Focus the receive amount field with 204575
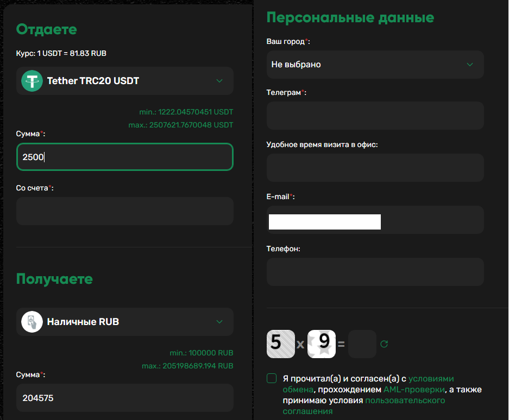This screenshot has height=420, width=509. pyautogui.click(x=124, y=398)
